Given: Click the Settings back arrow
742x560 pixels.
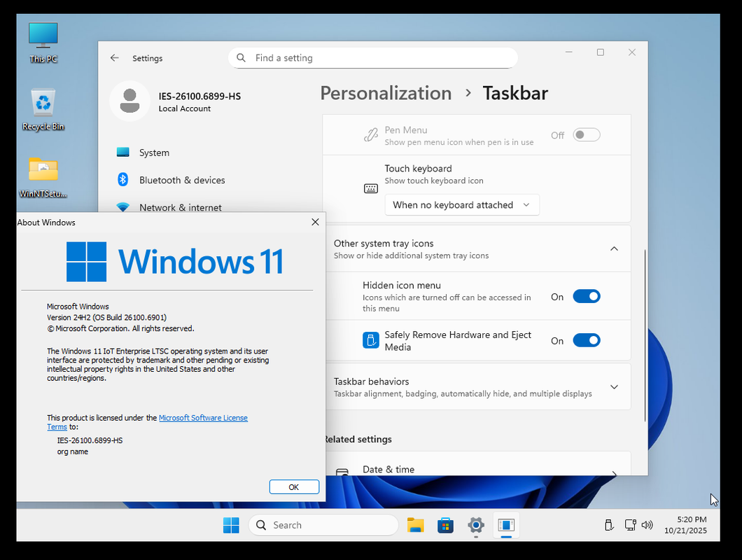Looking at the screenshot, I should (x=115, y=58).
